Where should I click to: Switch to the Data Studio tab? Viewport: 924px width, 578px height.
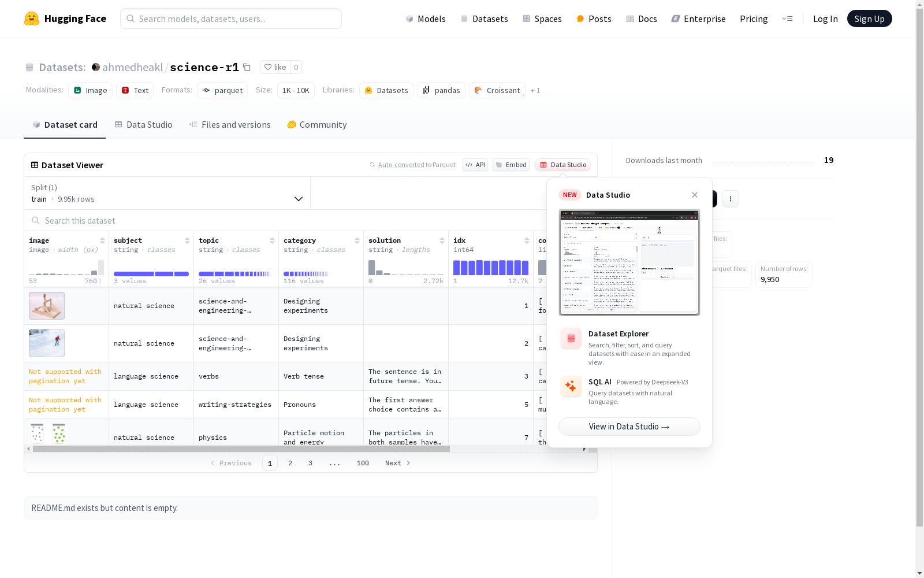(143, 125)
